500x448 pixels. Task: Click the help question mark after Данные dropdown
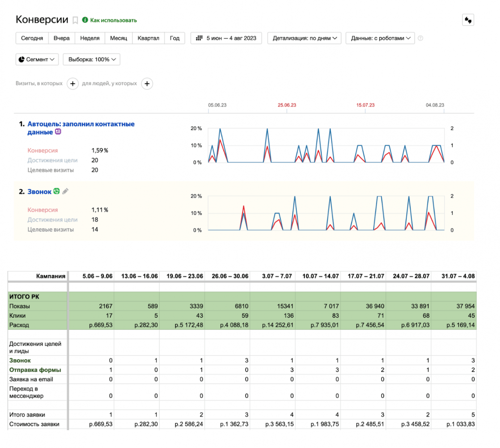421,38
